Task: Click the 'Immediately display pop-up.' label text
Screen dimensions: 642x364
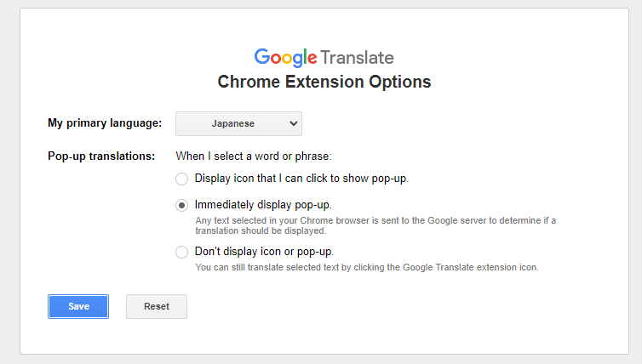Action: coord(263,205)
